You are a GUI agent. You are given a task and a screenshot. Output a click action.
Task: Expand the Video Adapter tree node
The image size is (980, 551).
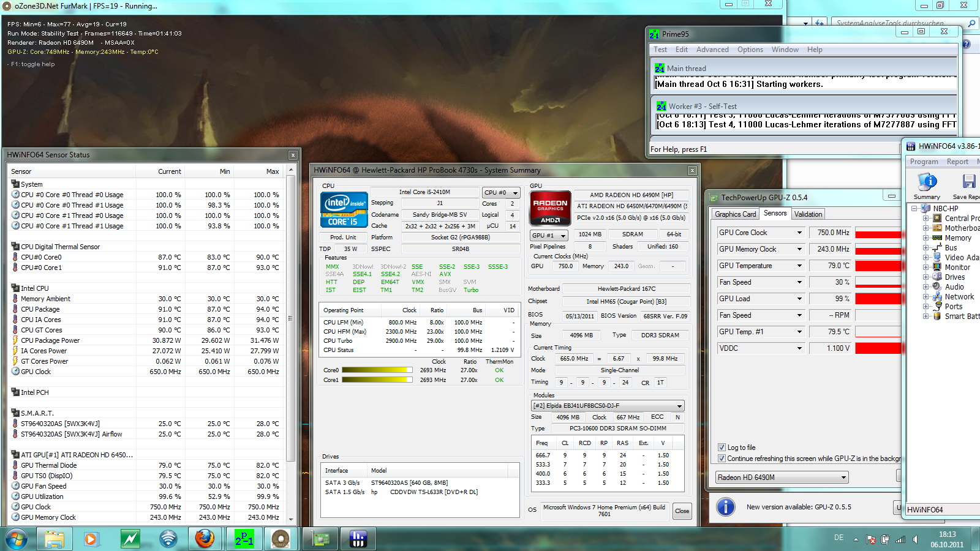(x=926, y=257)
